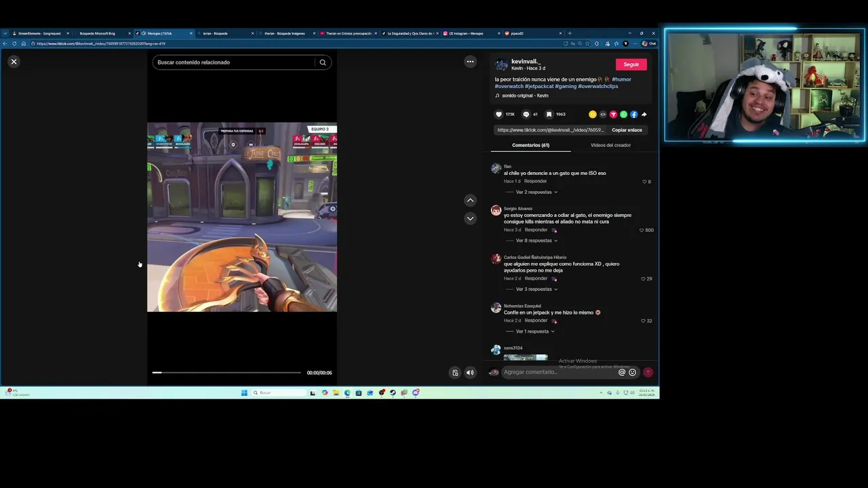This screenshot has width=868, height=488.
Task: Like Carlos Gadiel's comment heart
Action: click(x=644, y=279)
